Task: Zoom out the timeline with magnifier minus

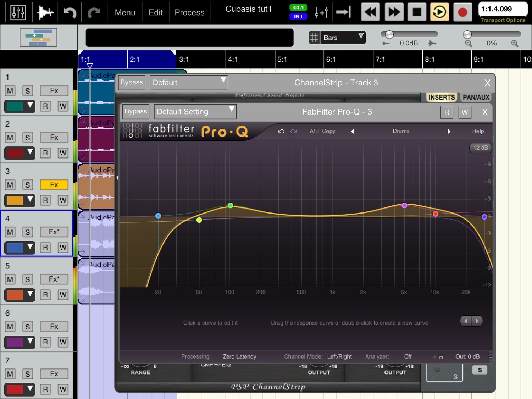Action: pos(469,43)
